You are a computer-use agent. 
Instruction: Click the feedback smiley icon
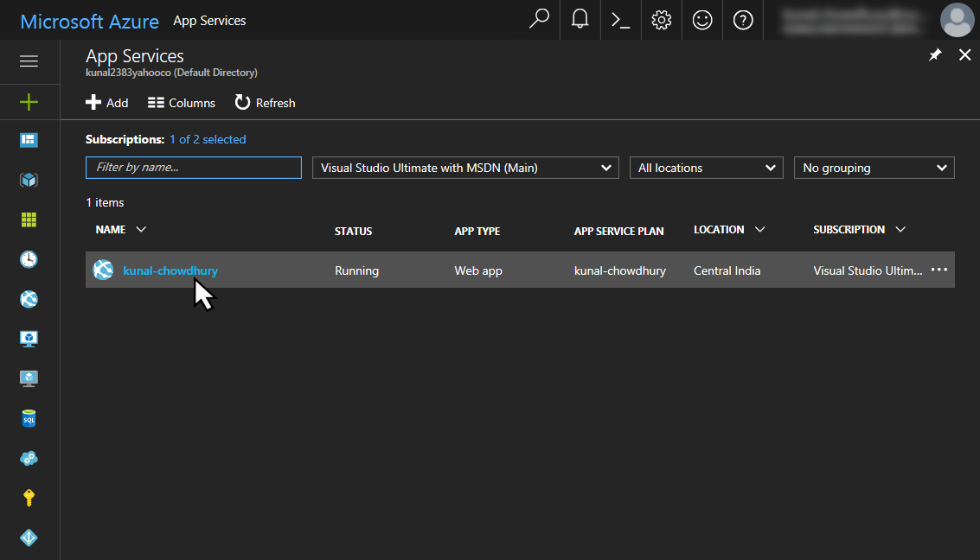(x=701, y=20)
